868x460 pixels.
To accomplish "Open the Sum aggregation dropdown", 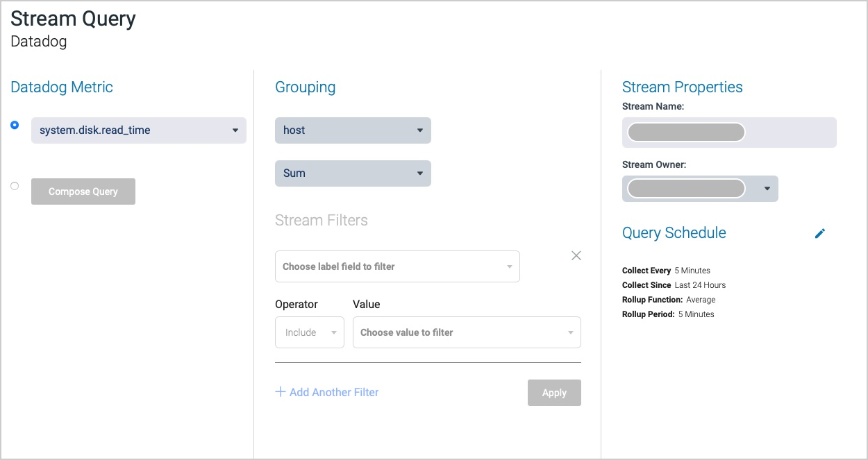I will tap(353, 173).
